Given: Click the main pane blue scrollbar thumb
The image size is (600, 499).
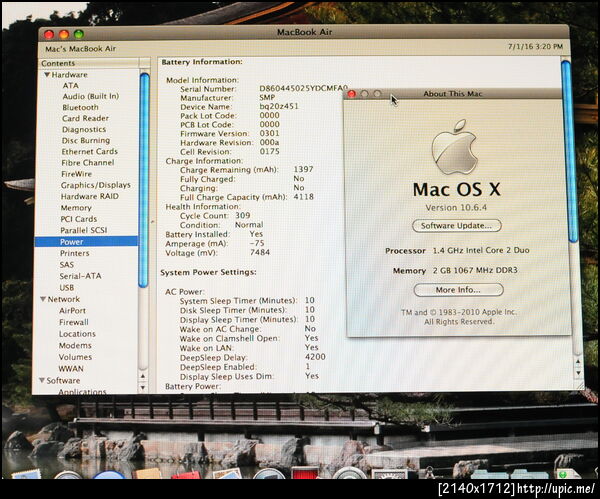Looking at the screenshot, I should [567, 151].
